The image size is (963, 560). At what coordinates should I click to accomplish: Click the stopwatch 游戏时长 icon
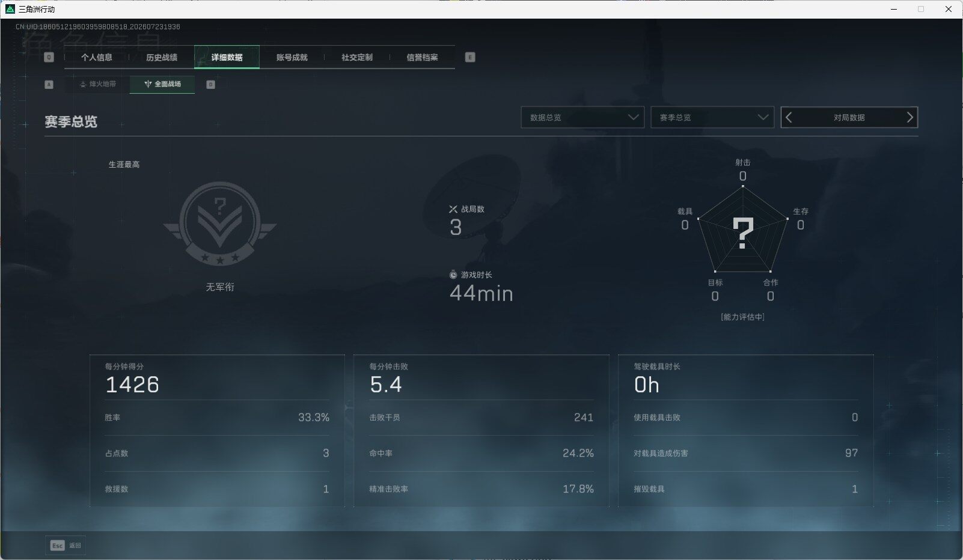[453, 275]
